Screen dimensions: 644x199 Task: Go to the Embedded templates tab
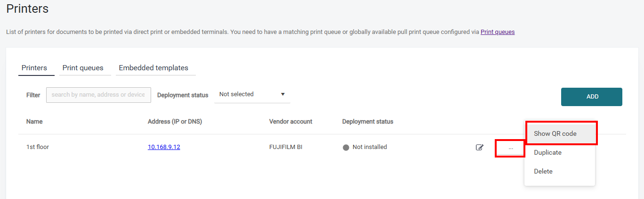click(x=153, y=68)
